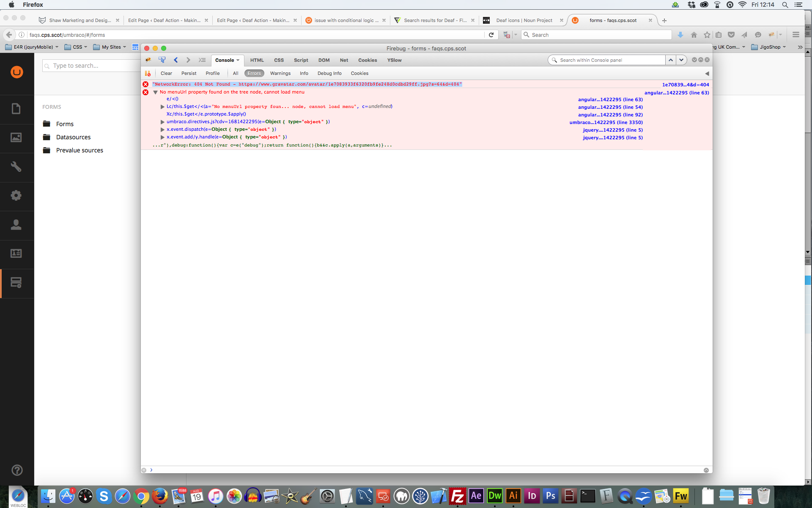Open the Umbraco Users section icon
The image size is (812, 508).
tap(16, 224)
